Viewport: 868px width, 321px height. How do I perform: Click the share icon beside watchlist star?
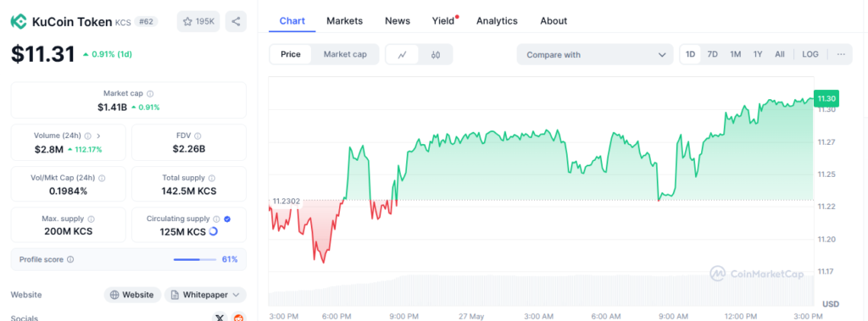(236, 21)
